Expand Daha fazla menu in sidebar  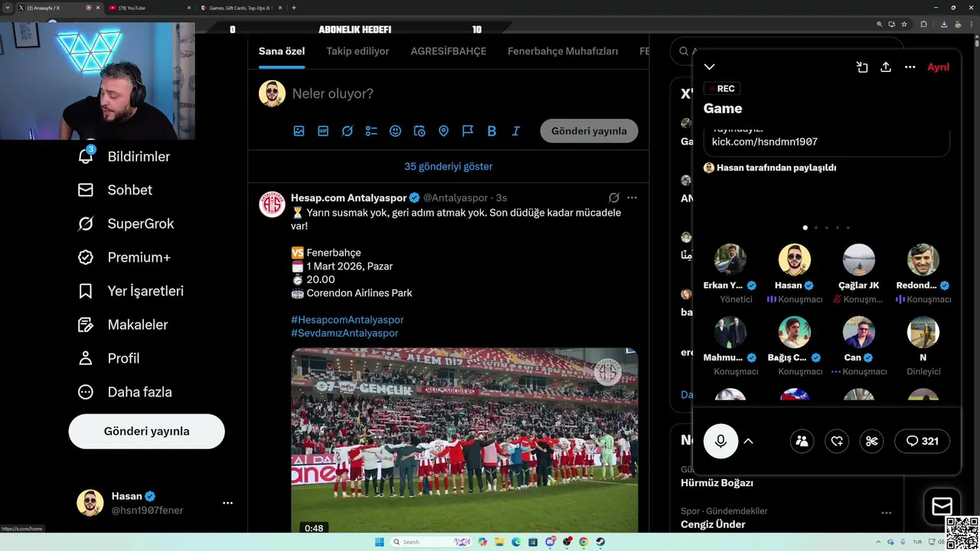click(125, 392)
